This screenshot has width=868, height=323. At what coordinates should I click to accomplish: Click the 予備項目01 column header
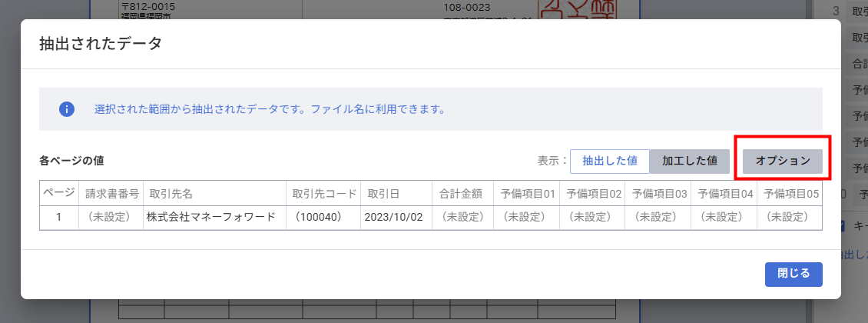tap(527, 193)
